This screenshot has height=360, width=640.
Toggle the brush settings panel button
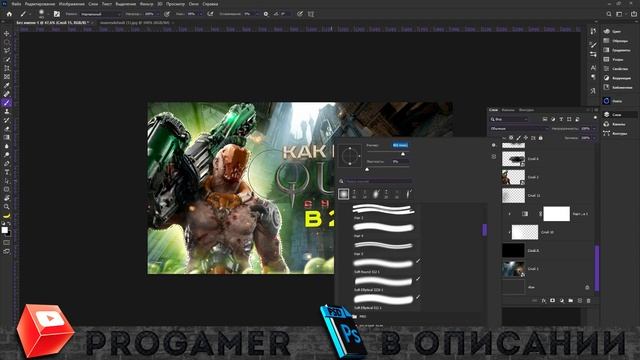(57, 14)
